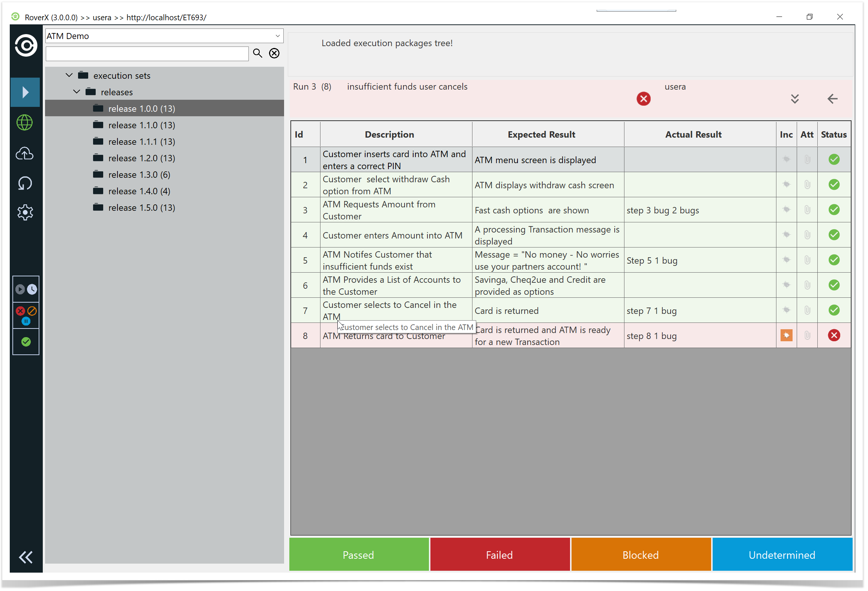Select release 1.5.0 (13) in tree

(141, 208)
